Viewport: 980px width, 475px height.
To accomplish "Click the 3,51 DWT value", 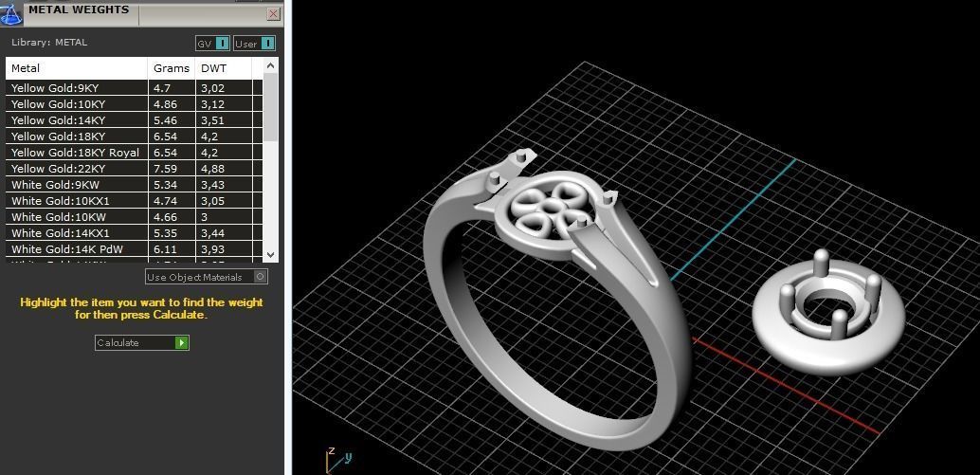I will (212, 120).
